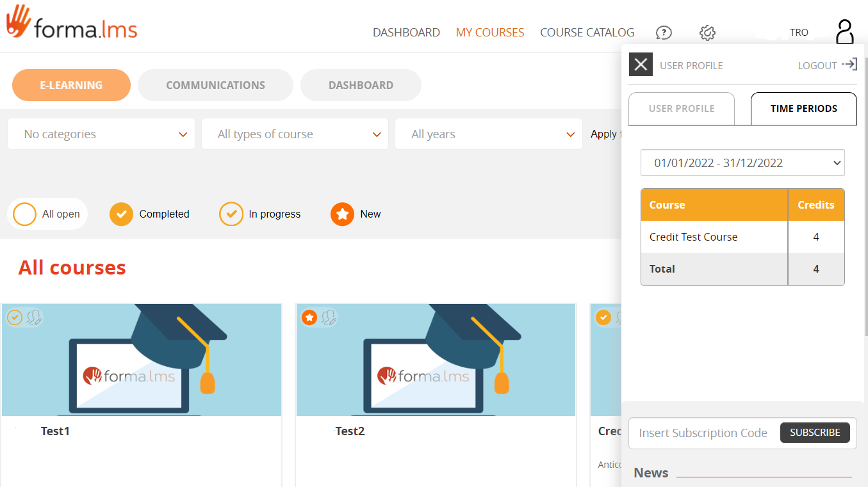
Task: Open the 01/01/2022 - 31/12/2022 period dropdown
Action: [742, 163]
